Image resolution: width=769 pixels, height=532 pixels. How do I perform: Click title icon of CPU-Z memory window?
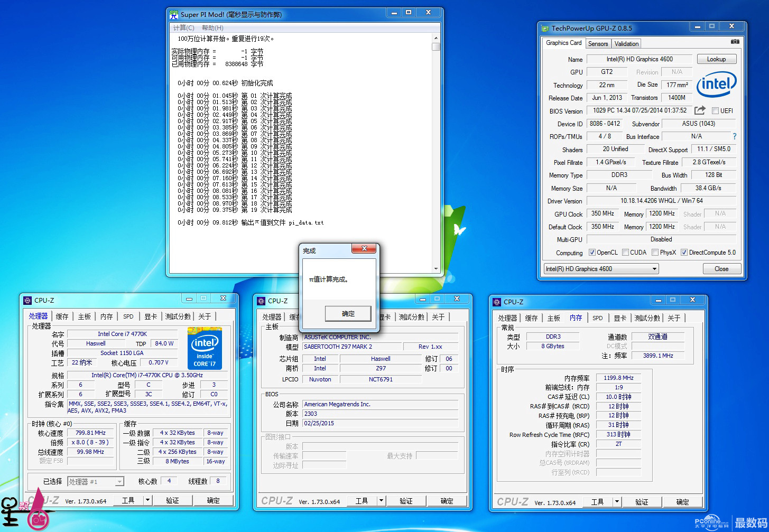[496, 302]
